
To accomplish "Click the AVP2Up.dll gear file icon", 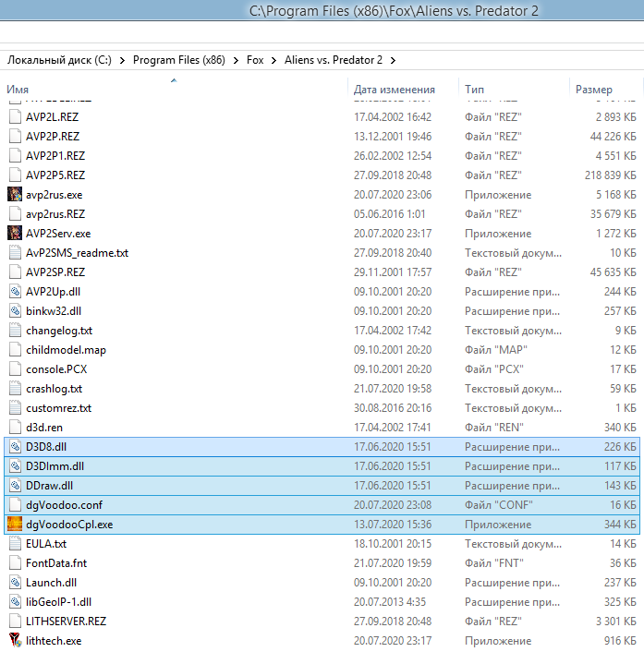I will click(x=15, y=291).
